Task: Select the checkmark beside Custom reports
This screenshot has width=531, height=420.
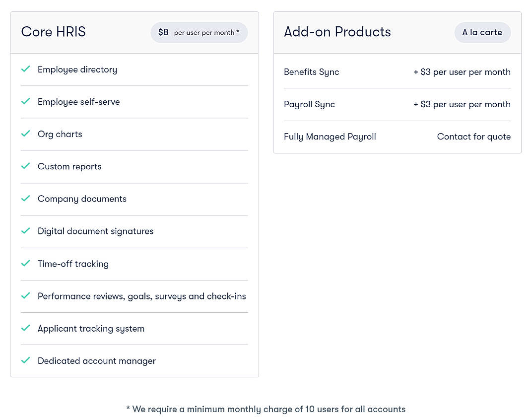Action: click(x=26, y=166)
